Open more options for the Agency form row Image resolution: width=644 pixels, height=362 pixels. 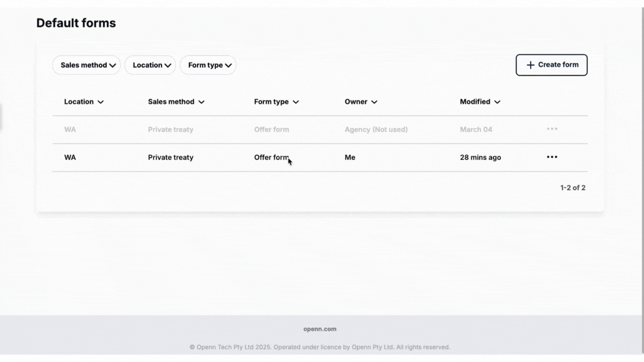[x=552, y=129]
